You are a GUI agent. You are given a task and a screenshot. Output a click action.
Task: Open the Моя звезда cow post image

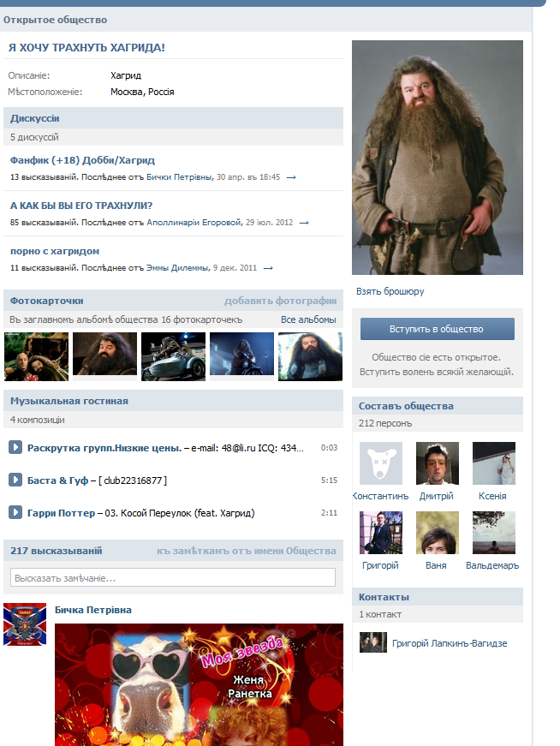pos(199,684)
